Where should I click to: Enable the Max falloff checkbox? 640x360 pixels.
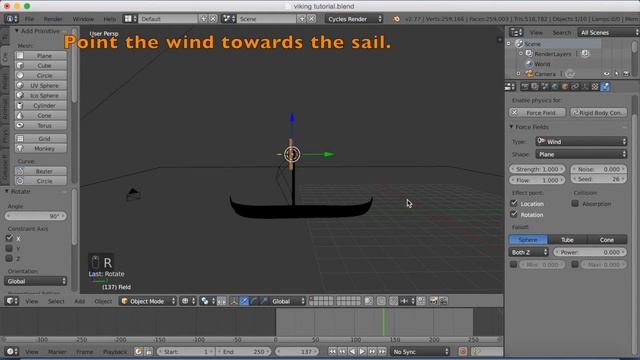click(575, 264)
